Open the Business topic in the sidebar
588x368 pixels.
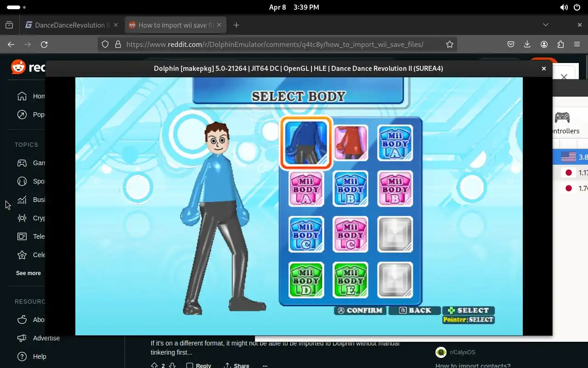[30, 200]
